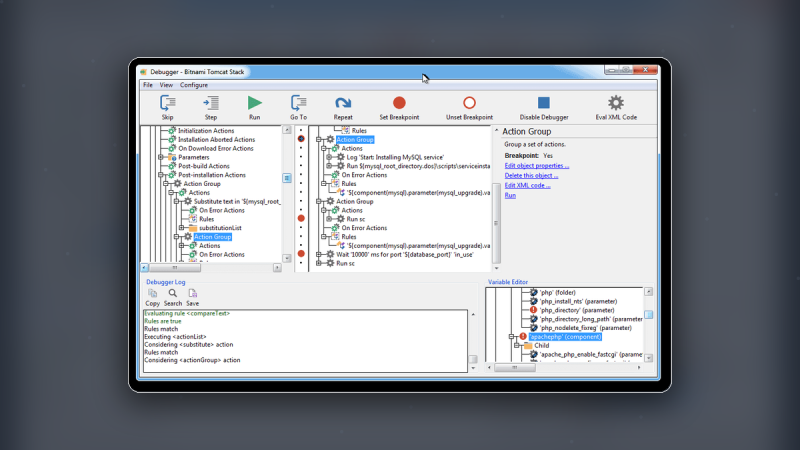Click the gear icon beside Installation Aborted Actions
This screenshot has height=450, width=800.
(172, 139)
